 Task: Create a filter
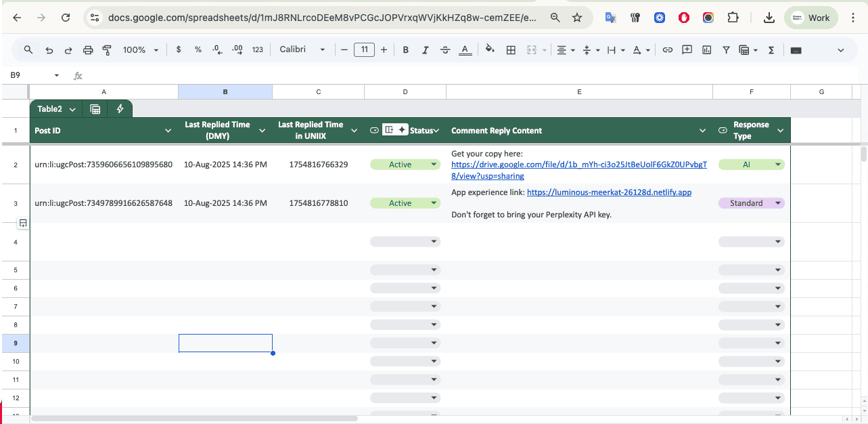pos(727,49)
